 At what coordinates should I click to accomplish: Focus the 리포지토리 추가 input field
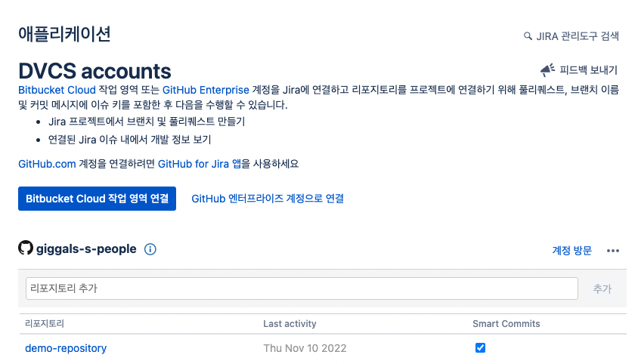(302, 288)
